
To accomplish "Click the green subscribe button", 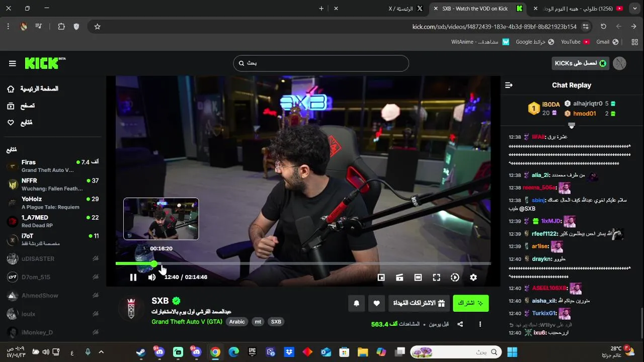I will (x=471, y=303).
